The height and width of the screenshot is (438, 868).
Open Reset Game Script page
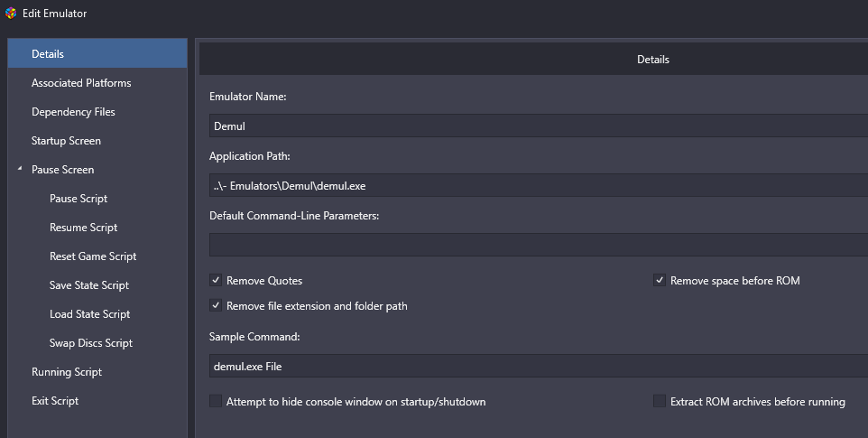tap(93, 256)
